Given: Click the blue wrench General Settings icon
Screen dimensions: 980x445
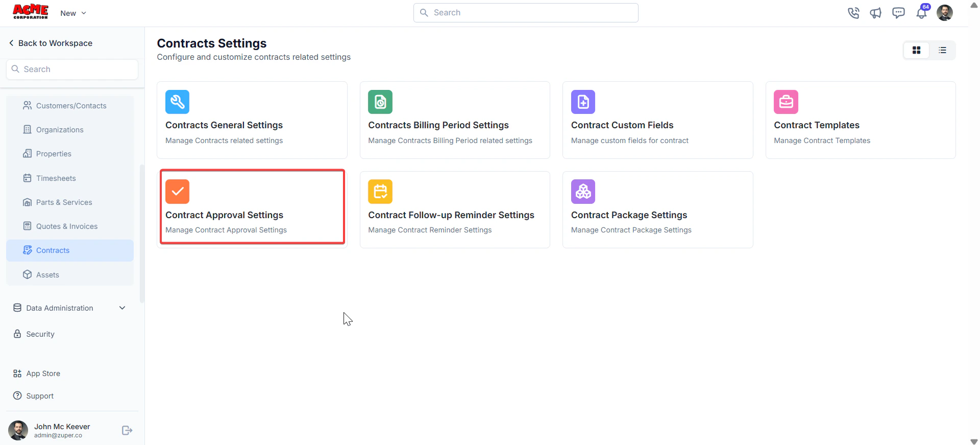Looking at the screenshot, I should point(177,102).
